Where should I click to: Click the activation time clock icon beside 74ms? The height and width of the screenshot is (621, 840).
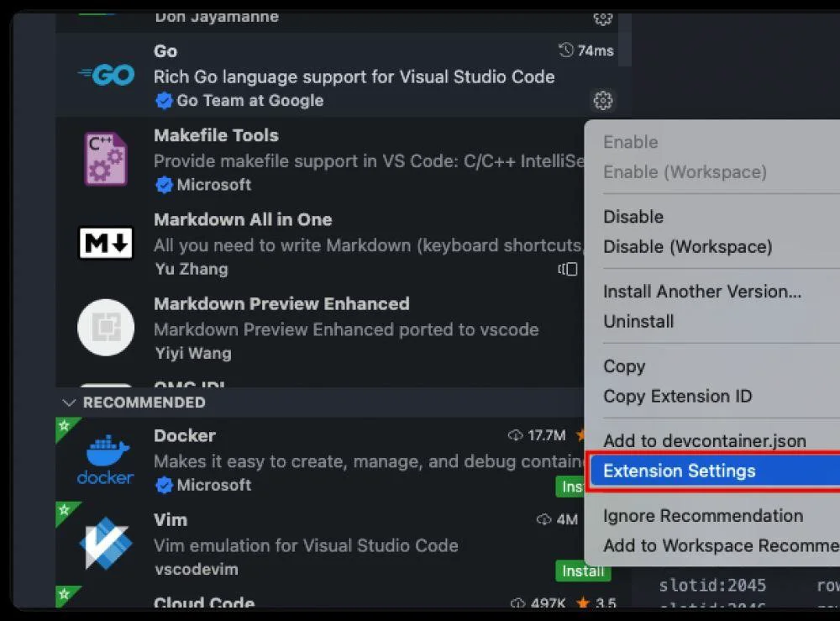pos(565,50)
